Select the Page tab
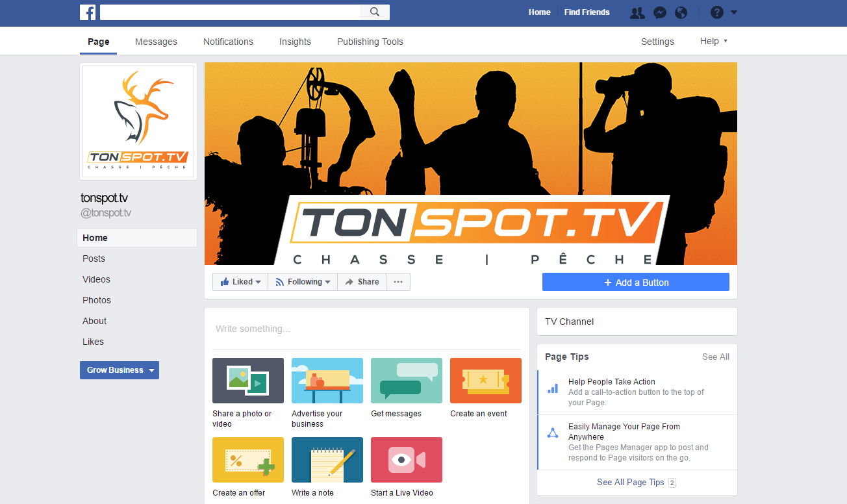The width and height of the screenshot is (847, 504). pyautogui.click(x=99, y=42)
